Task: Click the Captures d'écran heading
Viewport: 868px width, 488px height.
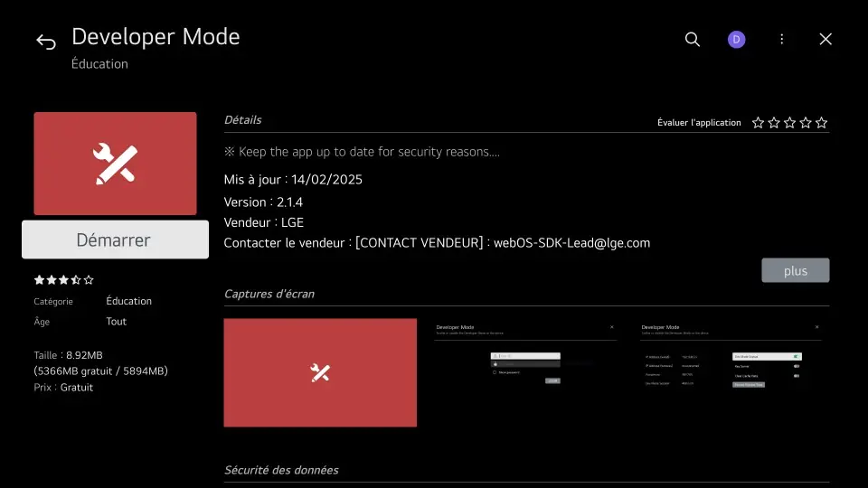Action: point(269,294)
